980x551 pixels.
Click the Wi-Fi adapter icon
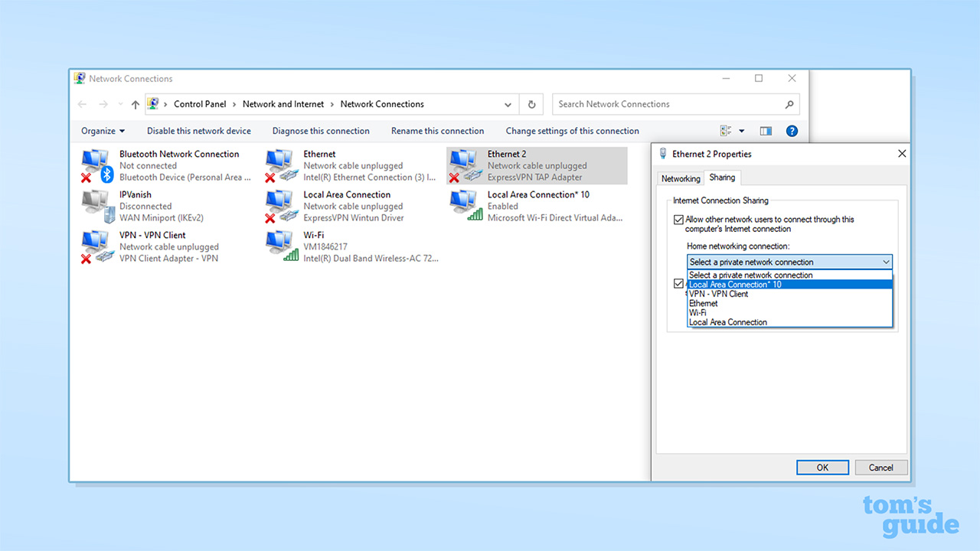point(281,246)
